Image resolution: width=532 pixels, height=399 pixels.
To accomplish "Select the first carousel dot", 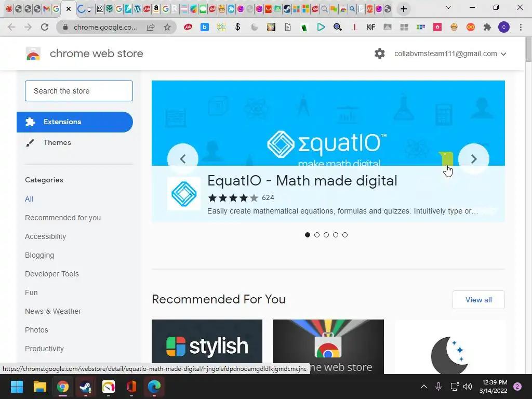I will click(308, 235).
